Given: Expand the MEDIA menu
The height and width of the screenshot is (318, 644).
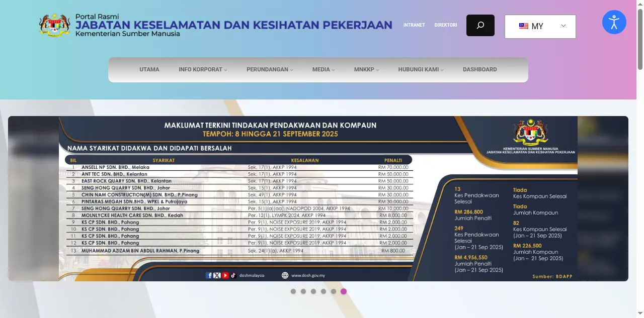Looking at the screenshot, I should pos(324,70).
